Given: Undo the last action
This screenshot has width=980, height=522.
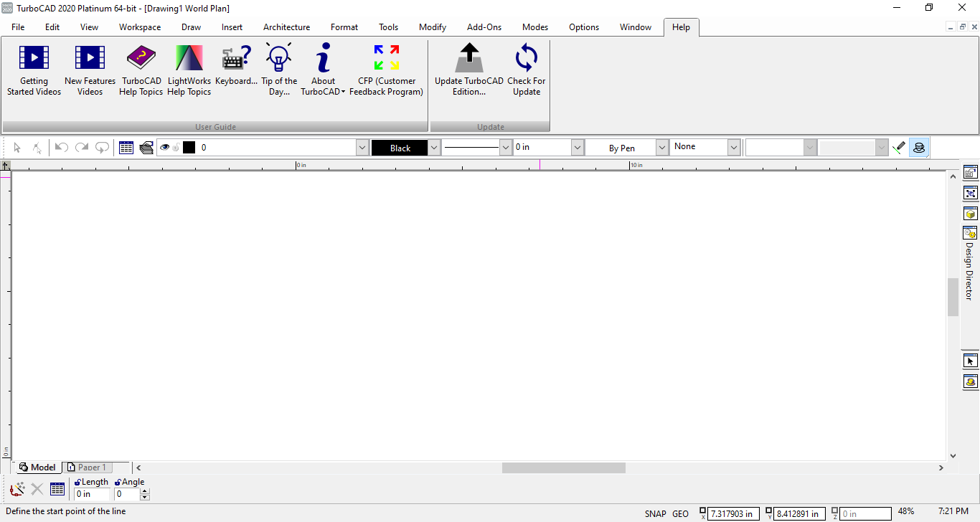Looking at the screenshot, I should click(x=62, y=148).
